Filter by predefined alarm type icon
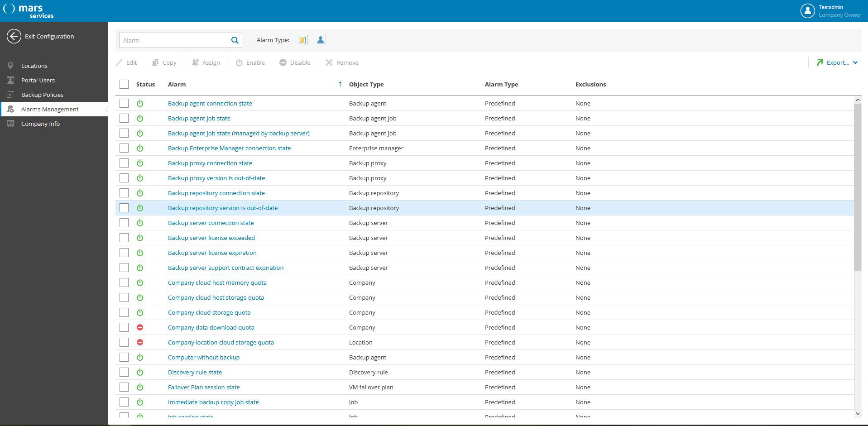 point(302,40)
